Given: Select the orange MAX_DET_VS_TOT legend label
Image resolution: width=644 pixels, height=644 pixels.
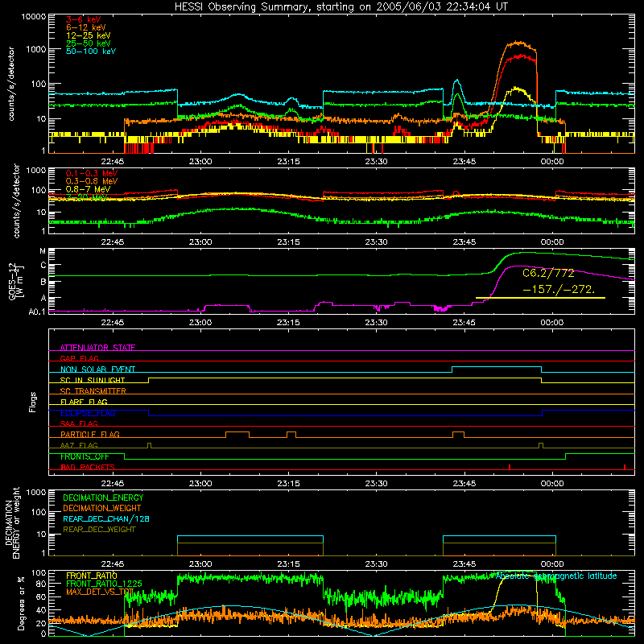Looking at the screenshot, I should coord(100,592).
